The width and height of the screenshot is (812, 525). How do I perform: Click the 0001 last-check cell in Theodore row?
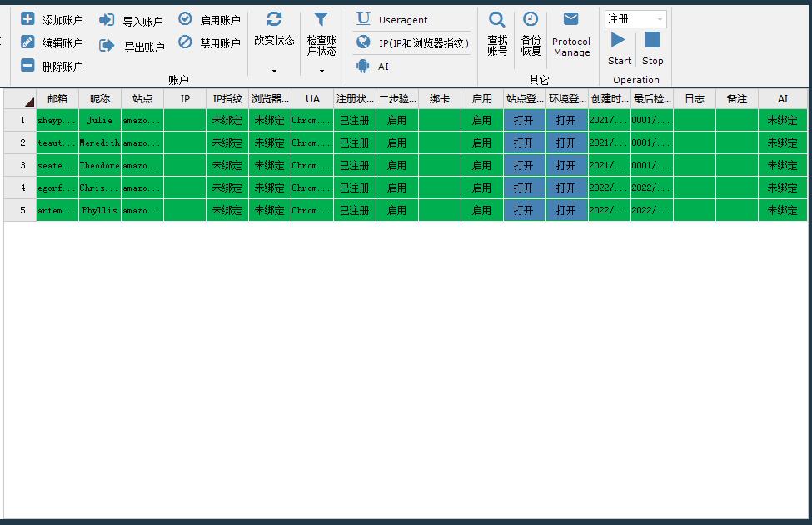[651, 165]
